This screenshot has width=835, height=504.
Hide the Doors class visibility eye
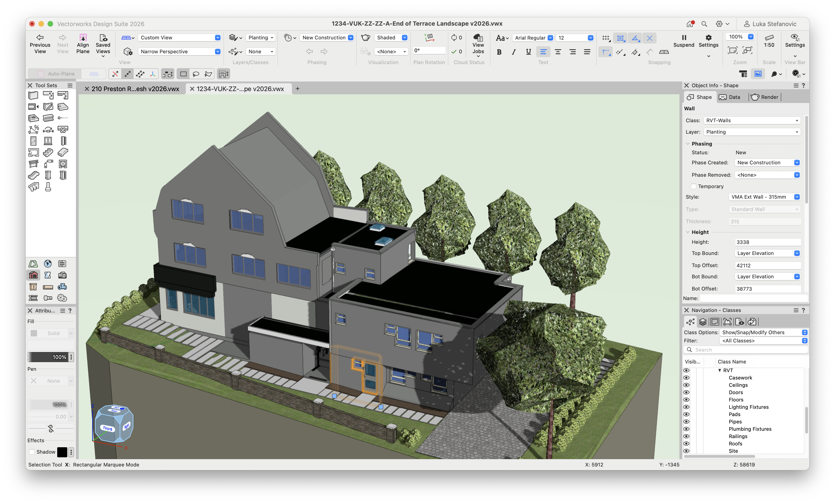(x=686, y=392)
